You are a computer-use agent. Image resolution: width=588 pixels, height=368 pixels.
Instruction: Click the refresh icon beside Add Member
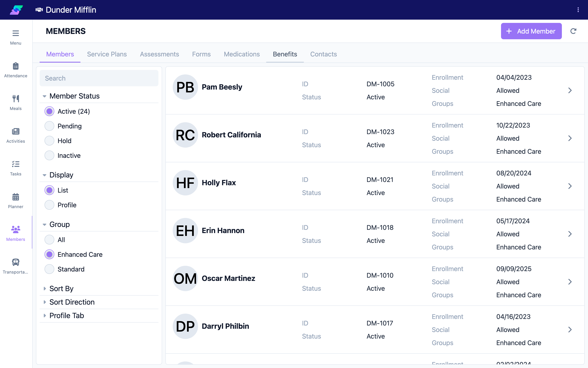click(x=574, y=31)
